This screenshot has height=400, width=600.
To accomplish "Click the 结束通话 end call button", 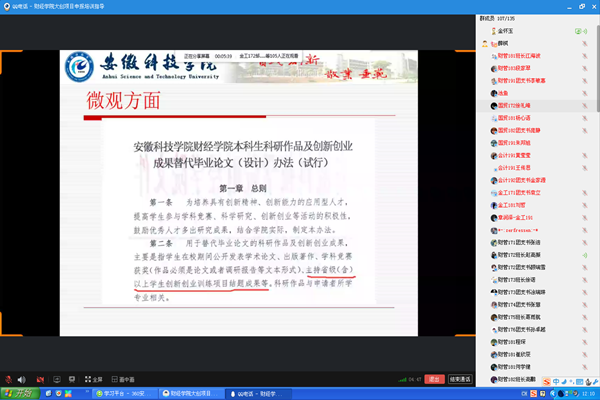I will (461, 380).
